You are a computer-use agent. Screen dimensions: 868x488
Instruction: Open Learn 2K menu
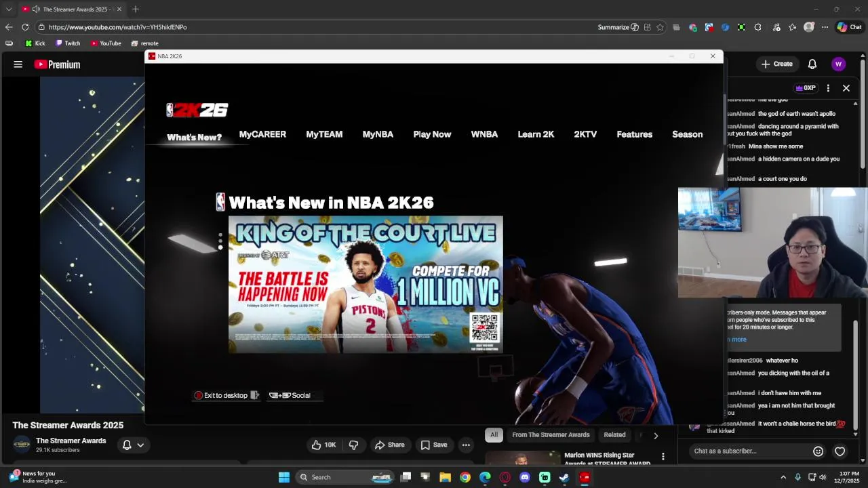[536, 134]
